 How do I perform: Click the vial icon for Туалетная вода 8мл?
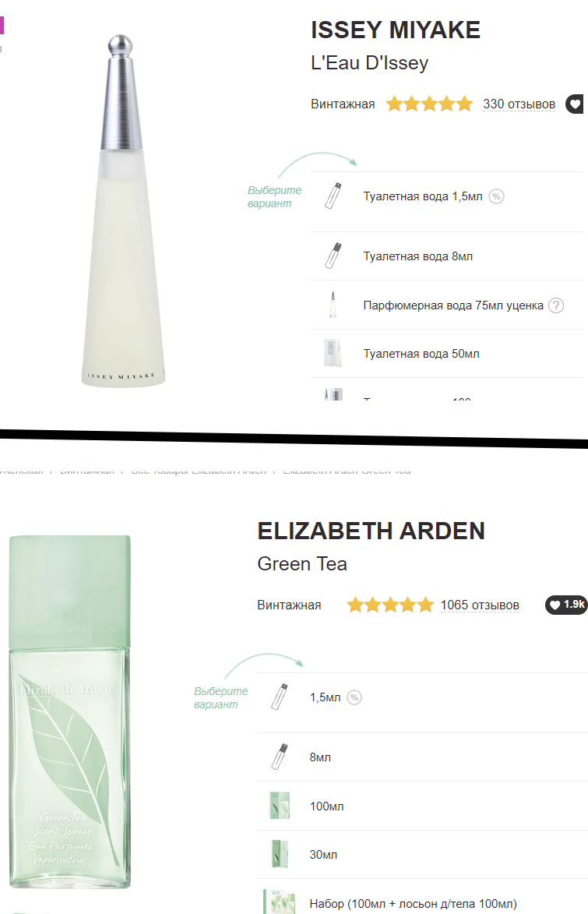pyautogui.click(x=333, y=256)
